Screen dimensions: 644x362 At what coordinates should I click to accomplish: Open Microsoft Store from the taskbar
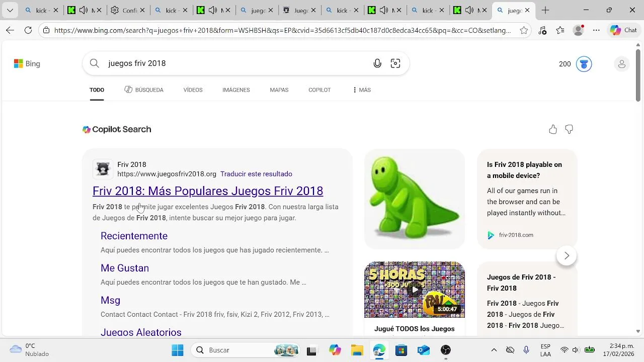[401, 350]
